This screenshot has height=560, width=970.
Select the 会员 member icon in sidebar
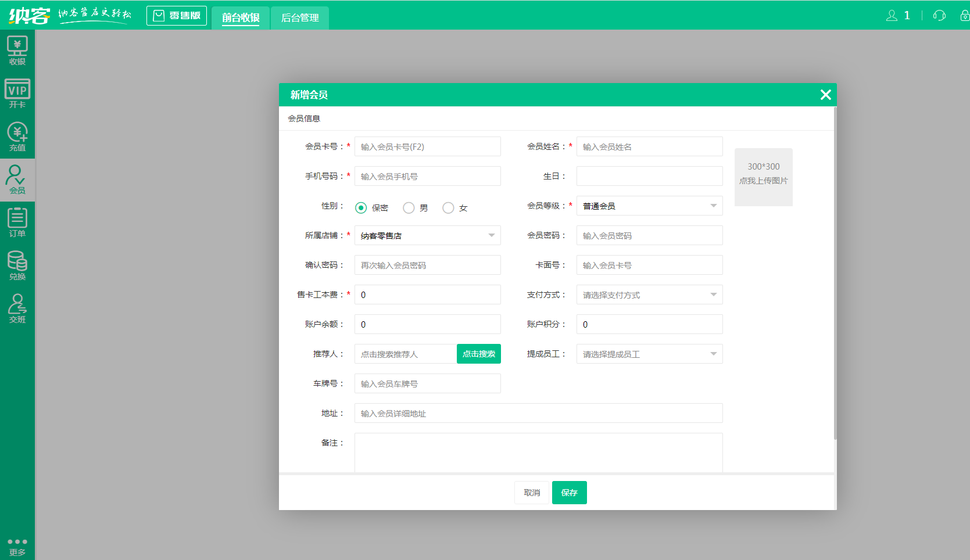[x=17, y=180]
